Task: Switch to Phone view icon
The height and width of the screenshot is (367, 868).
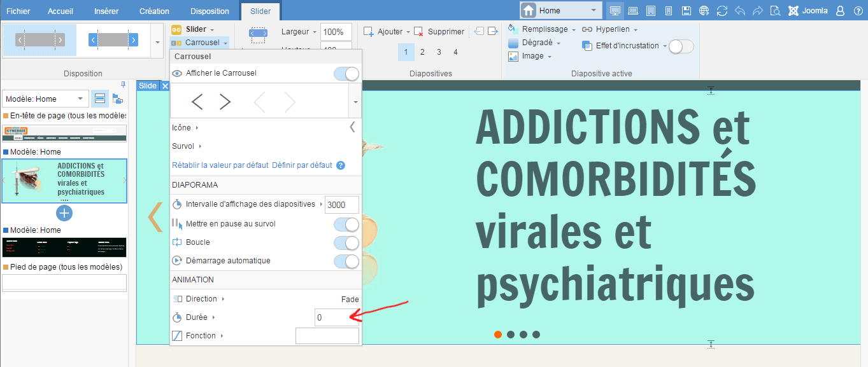Action: point(669,11)
